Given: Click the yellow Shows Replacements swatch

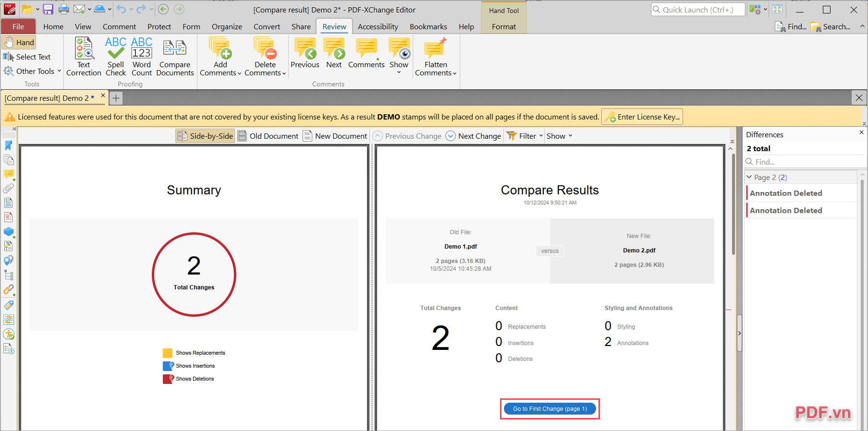Looking at the screenshot, I should coord(167,353).
